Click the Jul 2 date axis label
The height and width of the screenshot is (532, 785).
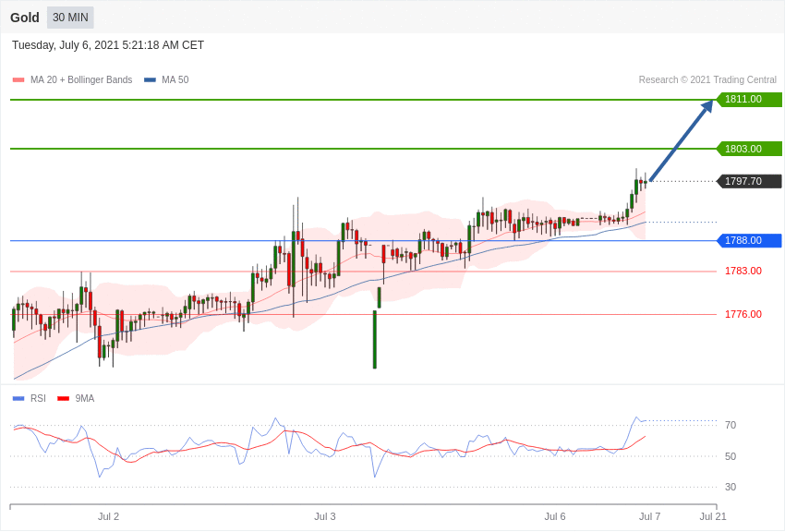click(x=109, y=516)
